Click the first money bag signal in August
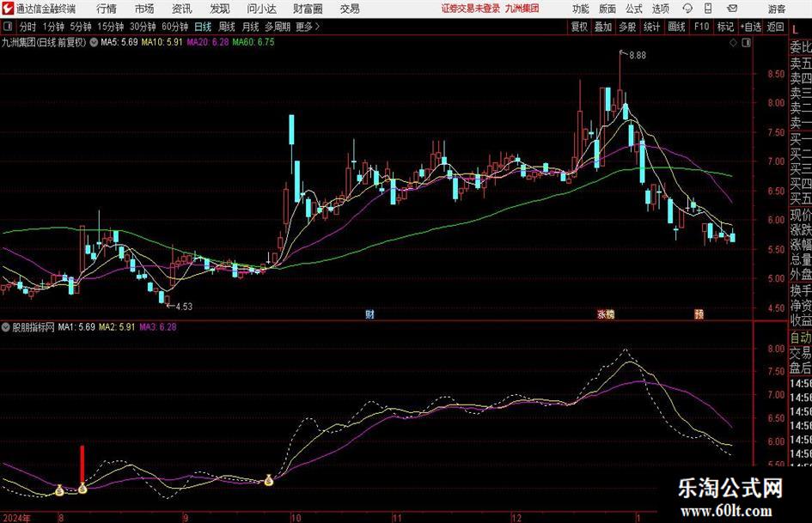Image resolution: width=812 pixels, height=523 pixels. (x=59, y=490)
